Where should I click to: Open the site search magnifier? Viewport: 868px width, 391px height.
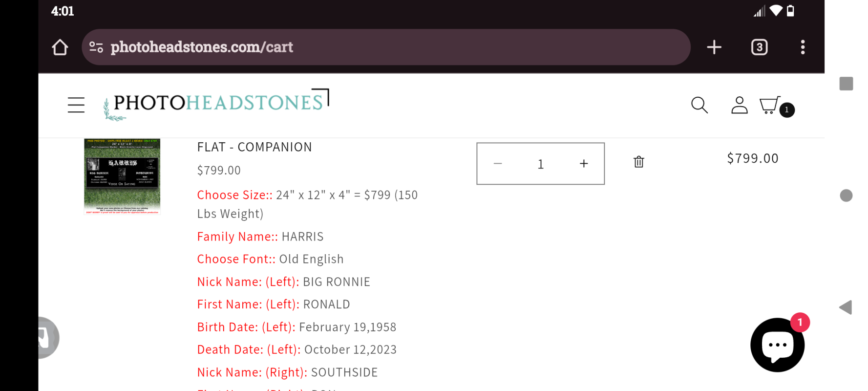[x=699, y=105]
